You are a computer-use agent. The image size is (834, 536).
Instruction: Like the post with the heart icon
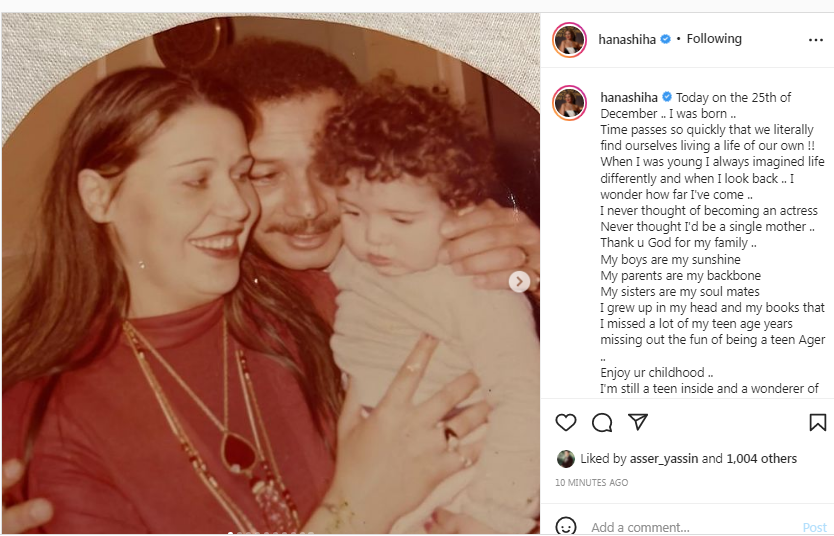click(565, 423)
